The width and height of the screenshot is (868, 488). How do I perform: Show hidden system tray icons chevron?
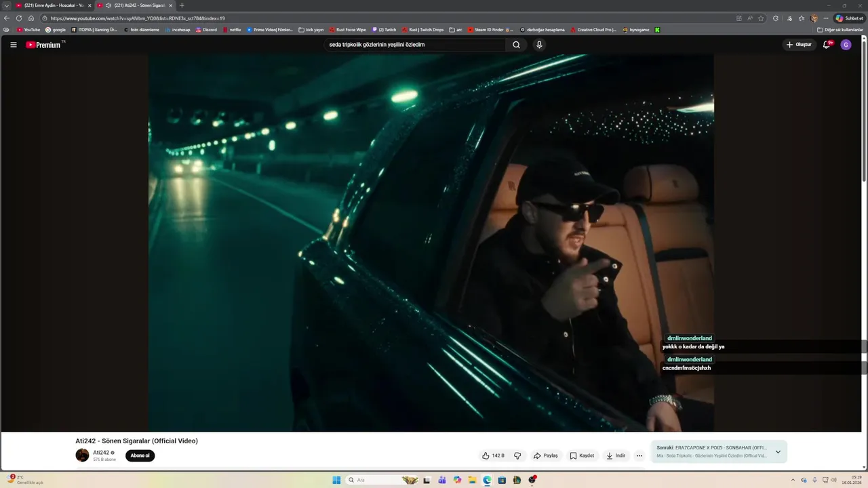click(x=793, y=480)
